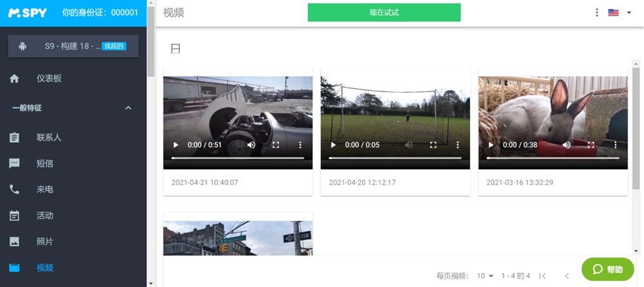Open 活动 in the sidebar

coord(45,216)
